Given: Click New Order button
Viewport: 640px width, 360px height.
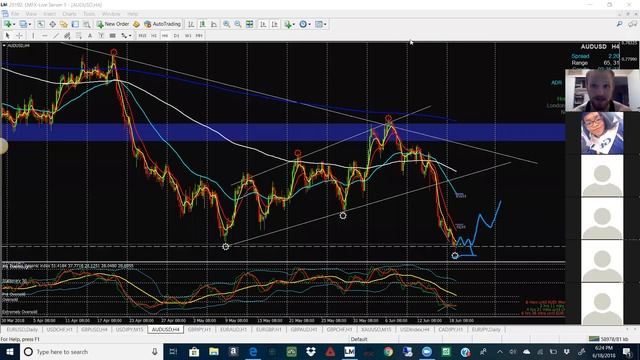Looking at the screenshot, I should coord(113,24).
